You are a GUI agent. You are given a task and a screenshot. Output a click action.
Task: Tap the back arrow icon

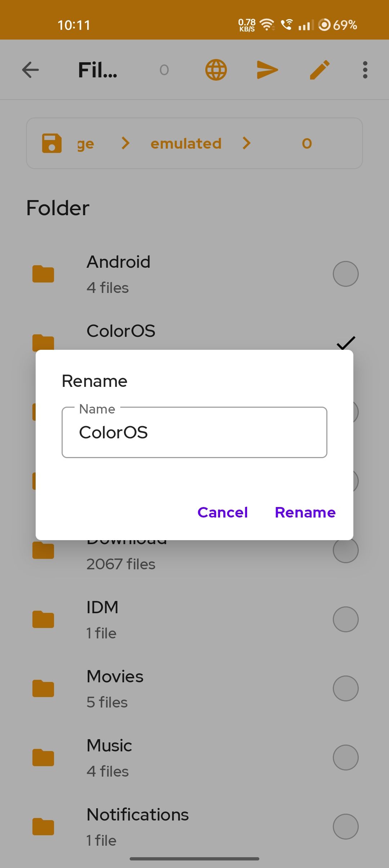(30, 70)
